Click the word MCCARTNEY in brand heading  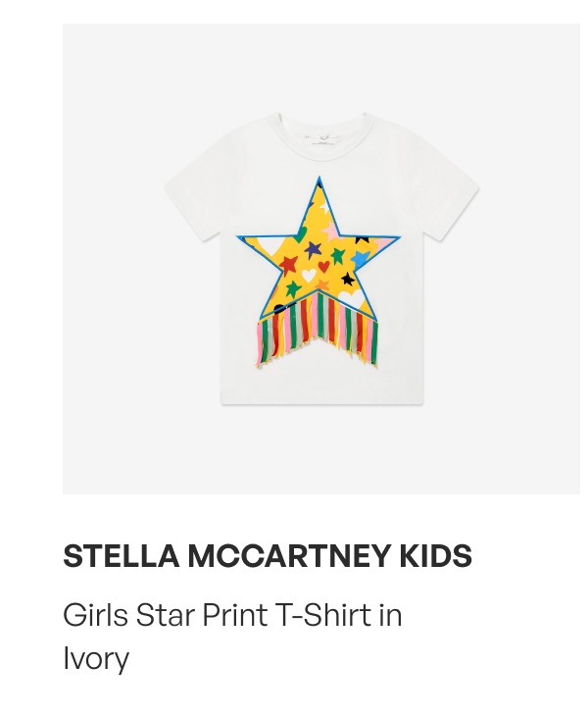(289, 556)
